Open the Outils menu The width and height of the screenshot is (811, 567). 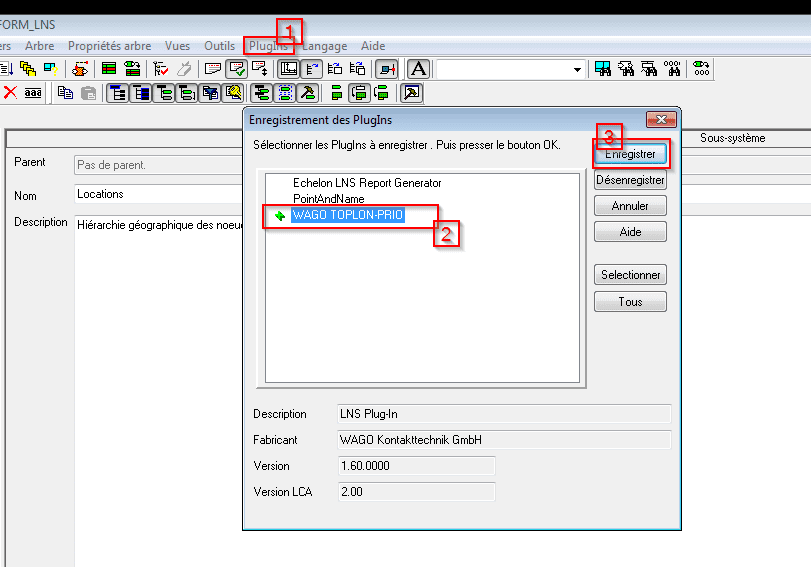(x=219, y=46)
